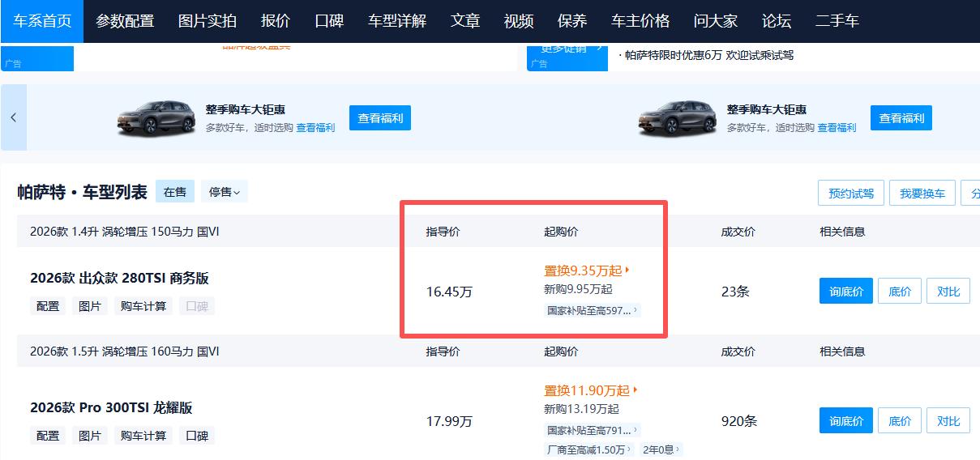Image resolution: width=980 pixels, height=460 pixels.
Task: Click 询底价 for Pro 300TSI 龙耀版
Action: [x=846, y=421]
